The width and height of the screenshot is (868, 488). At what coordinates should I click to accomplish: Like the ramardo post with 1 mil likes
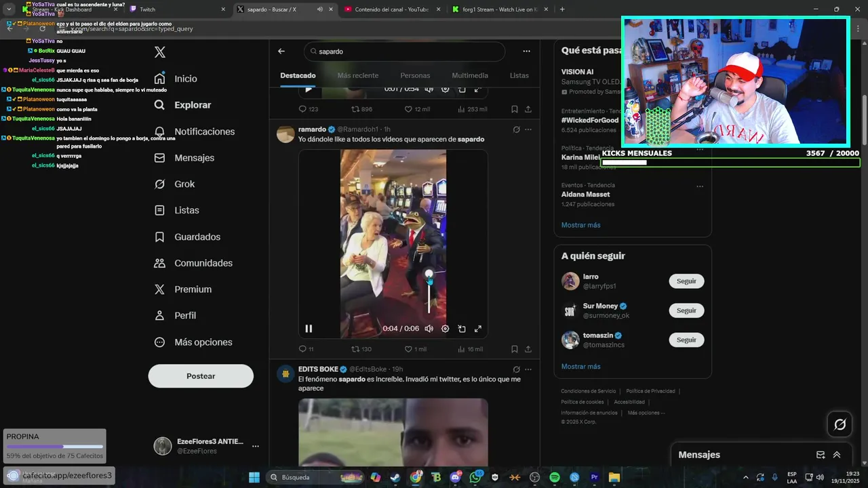point(415,349)
